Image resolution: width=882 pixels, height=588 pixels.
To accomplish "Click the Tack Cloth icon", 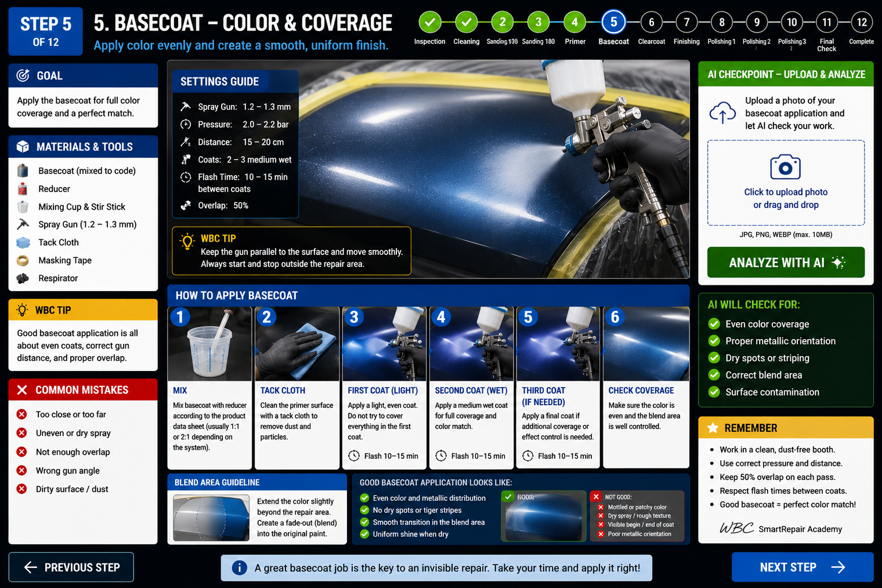I will [x=23, y=242].
